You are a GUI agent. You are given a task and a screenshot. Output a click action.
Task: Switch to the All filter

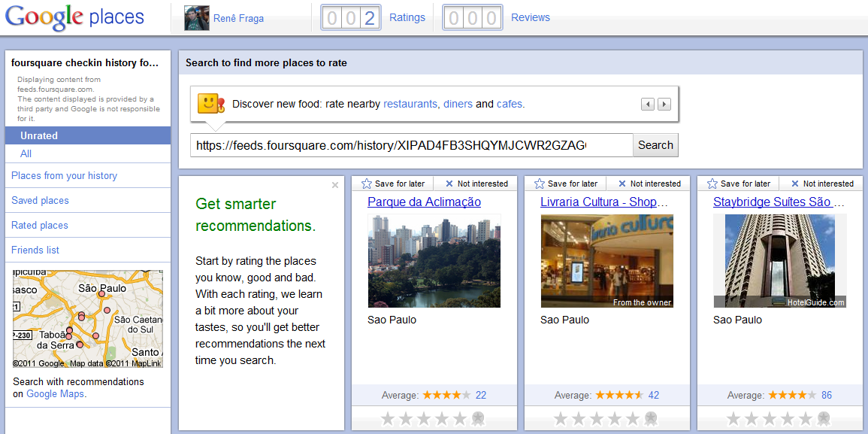26,153
